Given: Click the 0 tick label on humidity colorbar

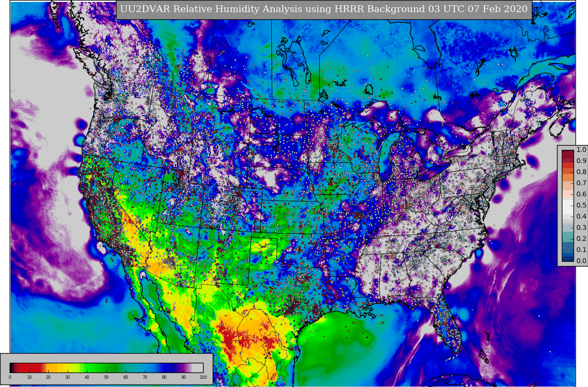Looking at the screenshot, I should (x=10, y=377).
